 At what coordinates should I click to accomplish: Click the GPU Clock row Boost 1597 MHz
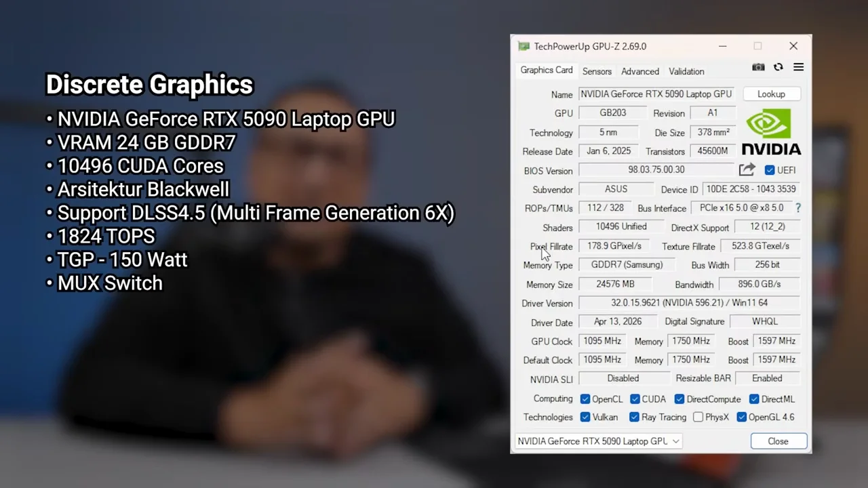coord(776,341)
